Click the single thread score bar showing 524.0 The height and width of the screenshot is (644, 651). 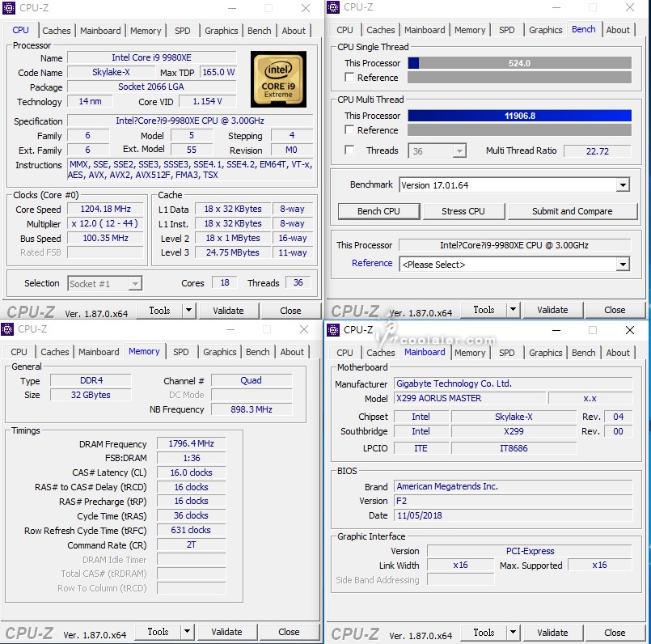click(519, 63)
